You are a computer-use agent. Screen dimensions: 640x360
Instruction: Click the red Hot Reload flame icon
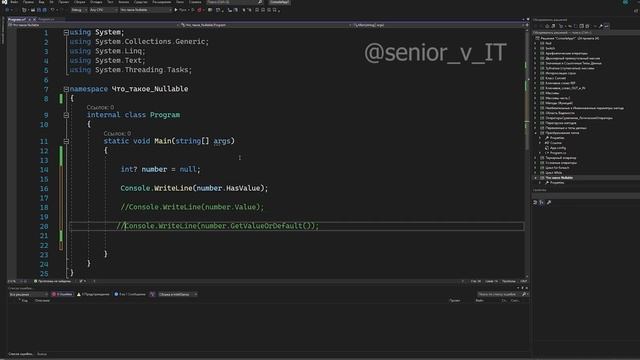[x=199, y=10]
